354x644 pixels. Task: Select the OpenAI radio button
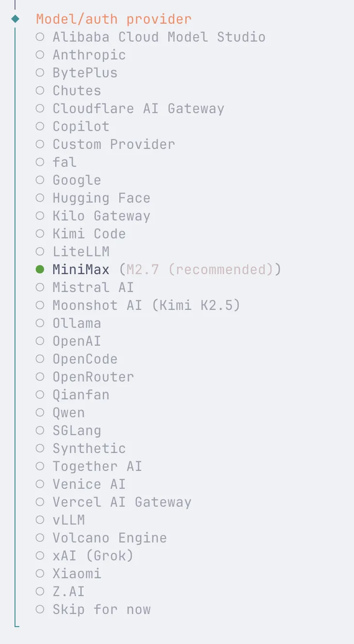click(40, 341)
